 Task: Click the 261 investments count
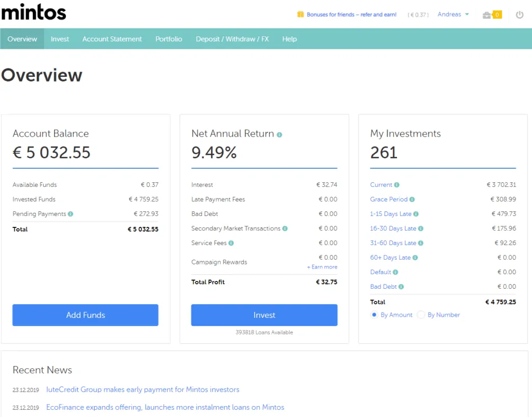tap(384, 153)
